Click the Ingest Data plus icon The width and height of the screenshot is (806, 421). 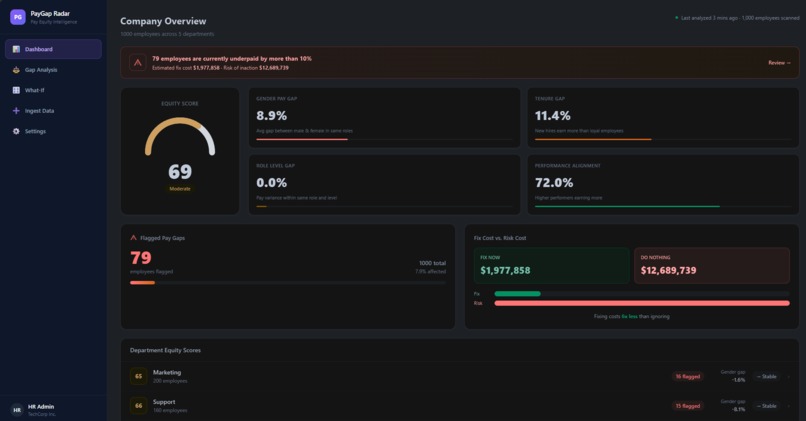pos(16,111)
